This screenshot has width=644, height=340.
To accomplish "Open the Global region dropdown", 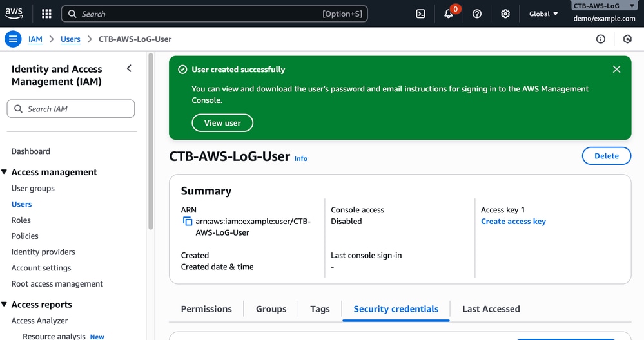I will pyautogui.click(x=543, y=14).
